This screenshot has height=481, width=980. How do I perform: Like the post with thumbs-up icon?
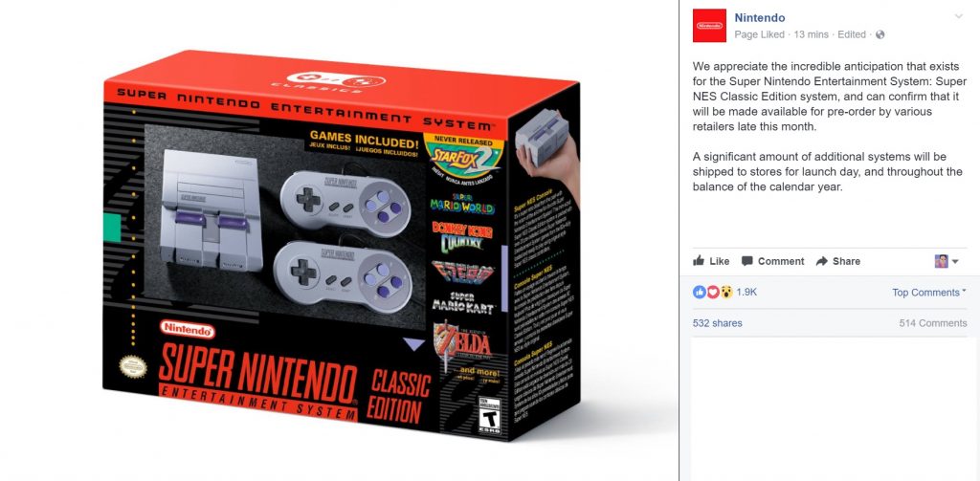699,260
